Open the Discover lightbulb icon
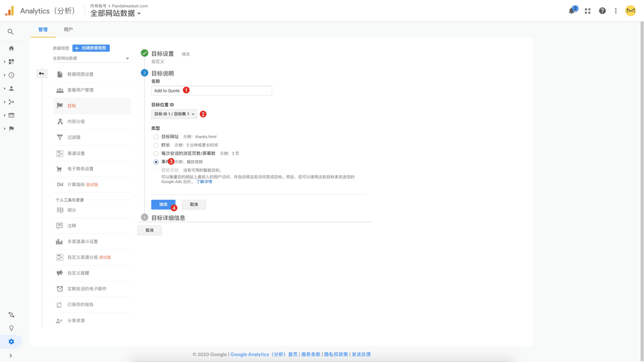 11,328
